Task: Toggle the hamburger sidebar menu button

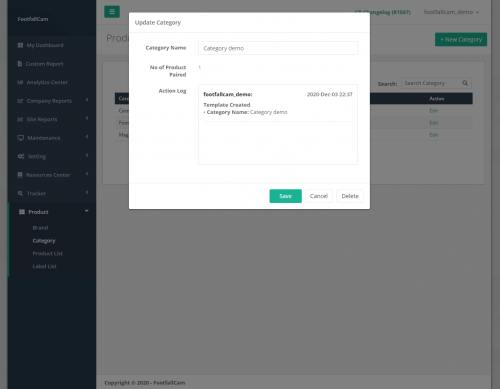Action: coord(112,12)
